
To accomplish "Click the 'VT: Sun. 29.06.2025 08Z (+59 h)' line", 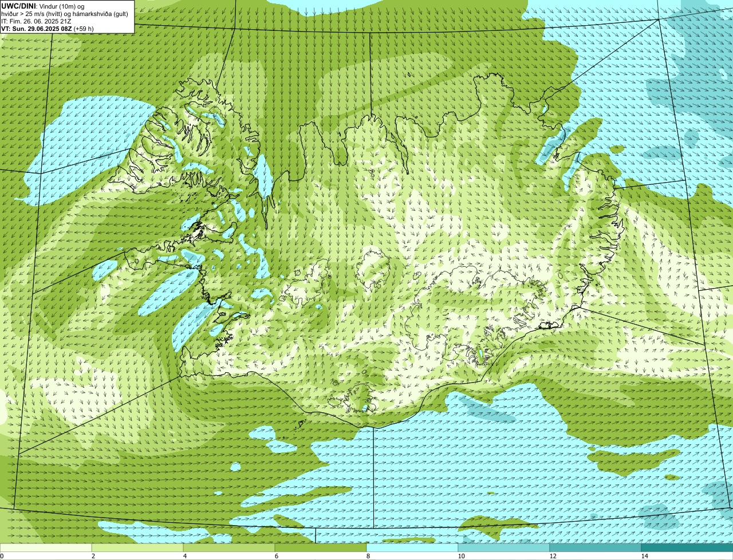I will pyautogui.click(x=48, y=29).
